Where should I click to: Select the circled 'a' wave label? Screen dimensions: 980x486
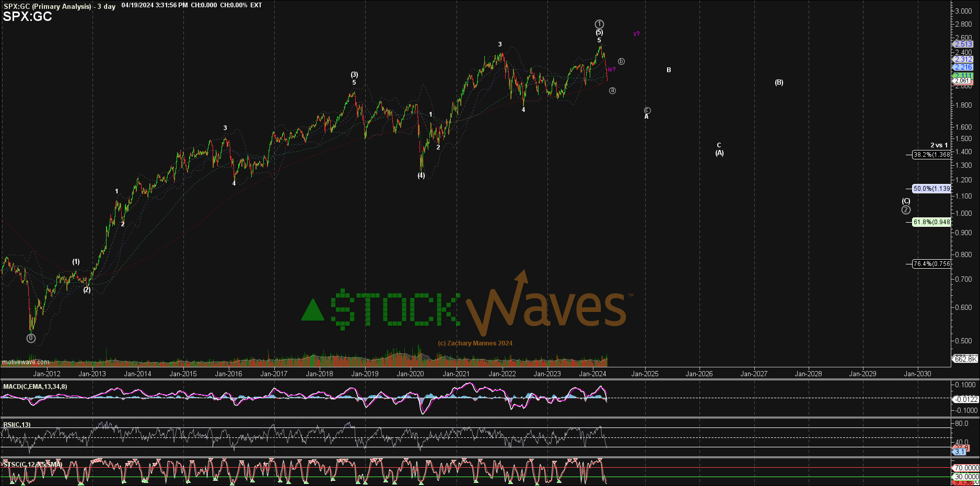pyautogui.click(x=612, y=90)
